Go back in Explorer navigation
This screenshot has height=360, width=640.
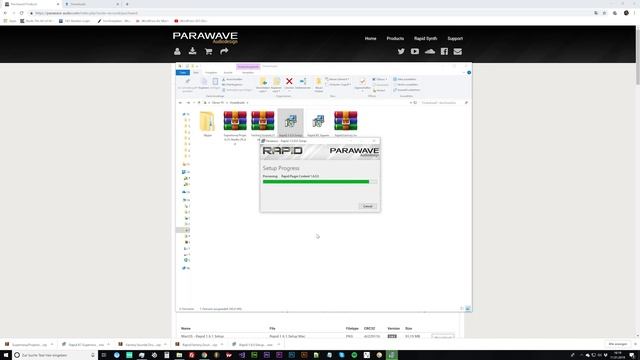click(181, 102)
